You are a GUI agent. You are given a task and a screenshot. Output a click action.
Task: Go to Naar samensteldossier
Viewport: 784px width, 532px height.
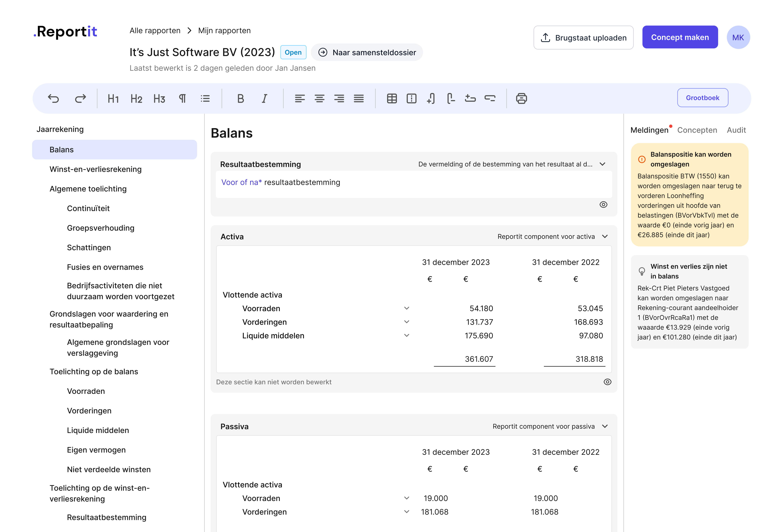coord(367,52)
